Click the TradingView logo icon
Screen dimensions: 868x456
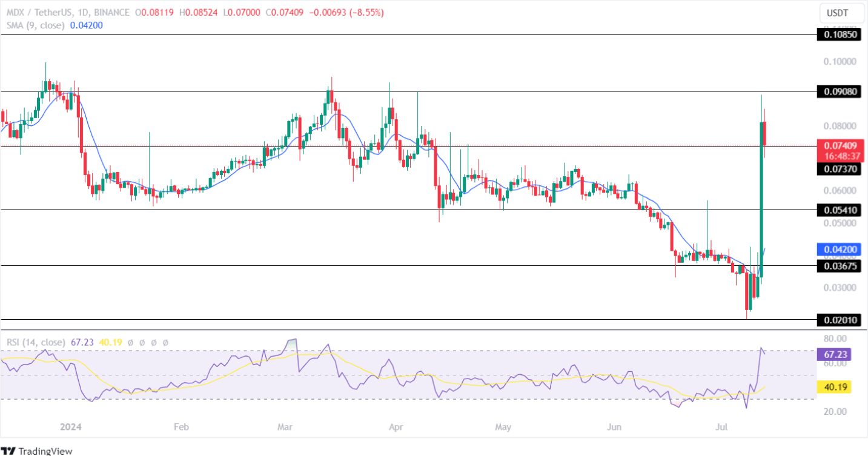click(x=8, y=451)
